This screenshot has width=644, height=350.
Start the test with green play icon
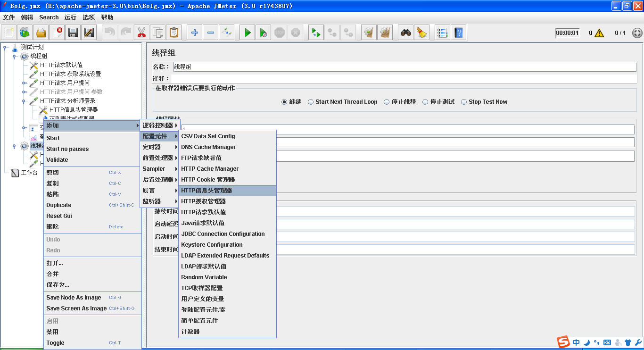(x=248, y=33)
